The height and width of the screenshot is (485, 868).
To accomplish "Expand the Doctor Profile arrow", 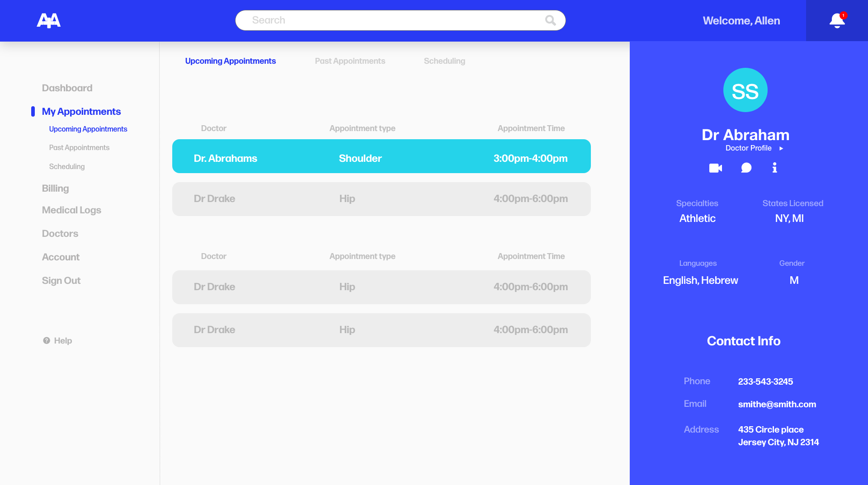I will coord(781,148).
